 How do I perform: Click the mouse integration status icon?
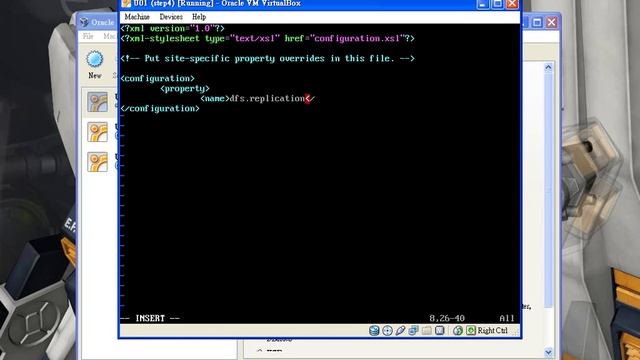click(458, 330)
